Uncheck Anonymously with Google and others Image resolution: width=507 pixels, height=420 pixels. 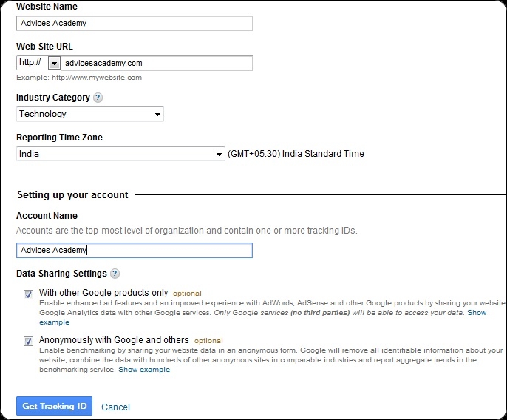pyautogui.click(x=28, y=341)
